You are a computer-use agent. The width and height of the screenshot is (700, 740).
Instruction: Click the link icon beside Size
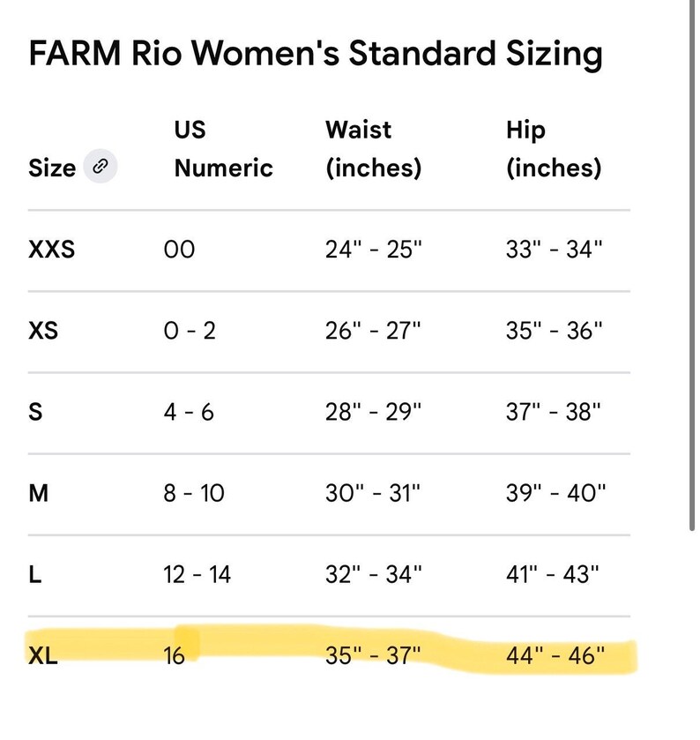101,166
